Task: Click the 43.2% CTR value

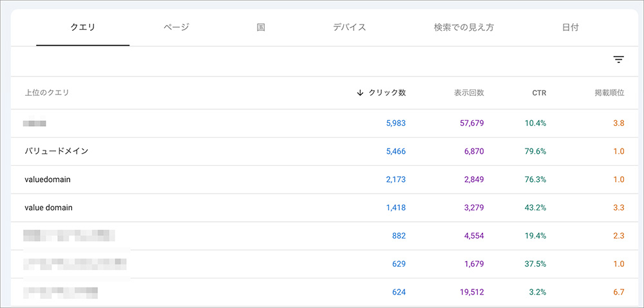Action: pos(536,208)
